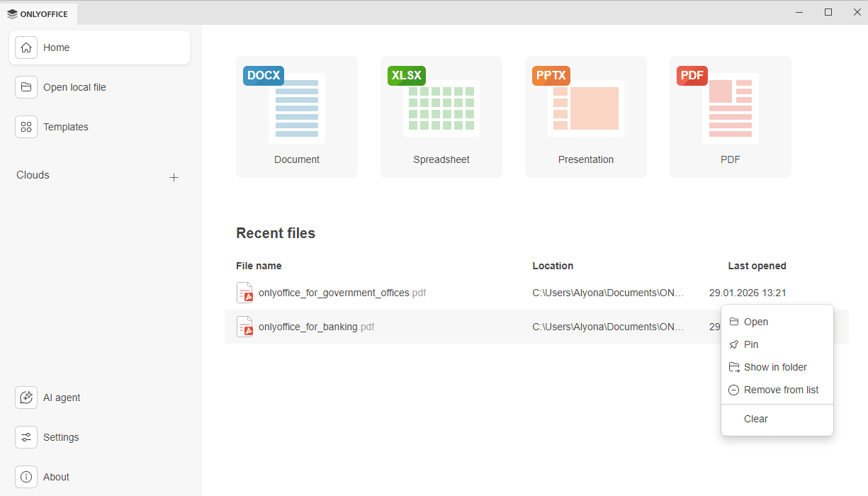
Task: Create a new DOCX Document
Action: pos(297,117)
